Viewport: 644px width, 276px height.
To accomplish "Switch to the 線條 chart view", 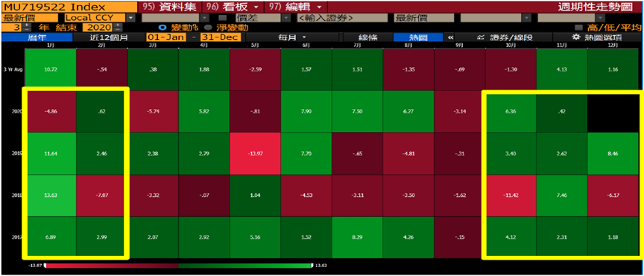I will click(x=367, y=37).
